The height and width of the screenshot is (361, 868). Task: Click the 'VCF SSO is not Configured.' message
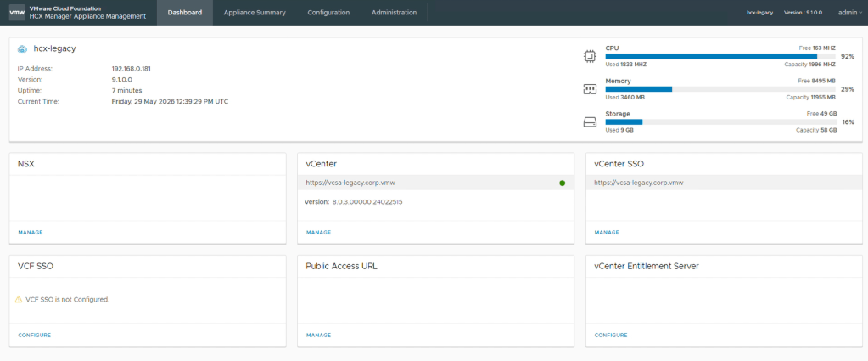[x=68, y=300]
